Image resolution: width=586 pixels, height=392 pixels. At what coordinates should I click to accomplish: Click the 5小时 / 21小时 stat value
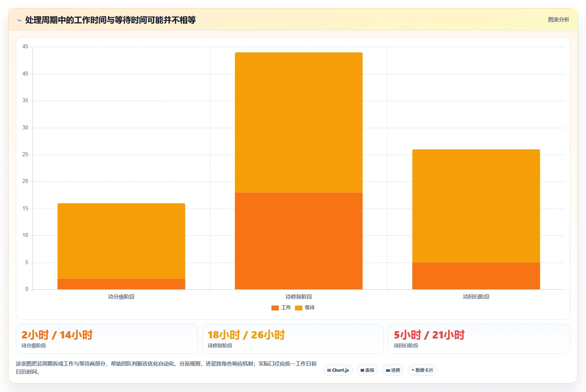point(429,335)
